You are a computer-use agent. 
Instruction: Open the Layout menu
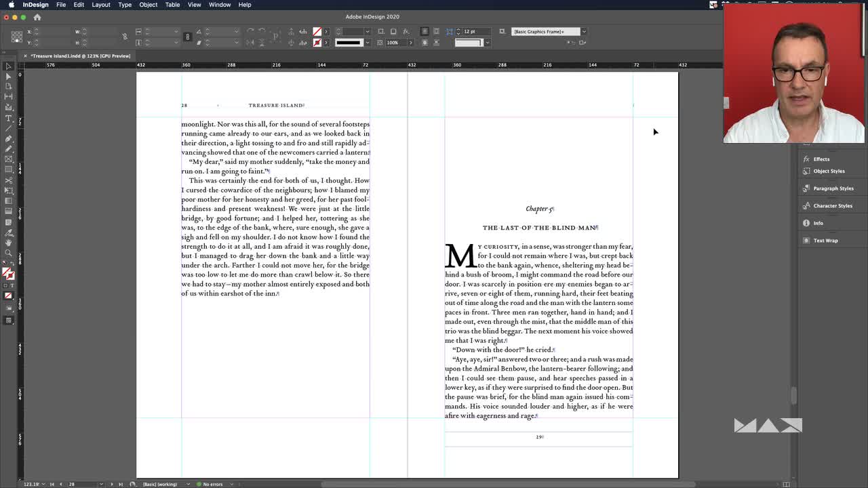coord(100,5)
